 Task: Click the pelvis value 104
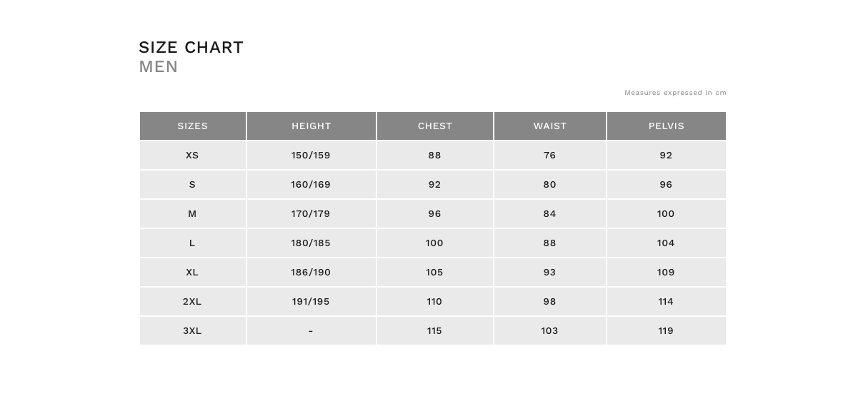point(667,243)
